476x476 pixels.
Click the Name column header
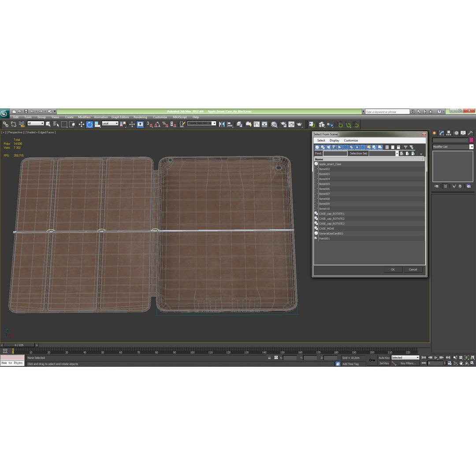(369, 160)
